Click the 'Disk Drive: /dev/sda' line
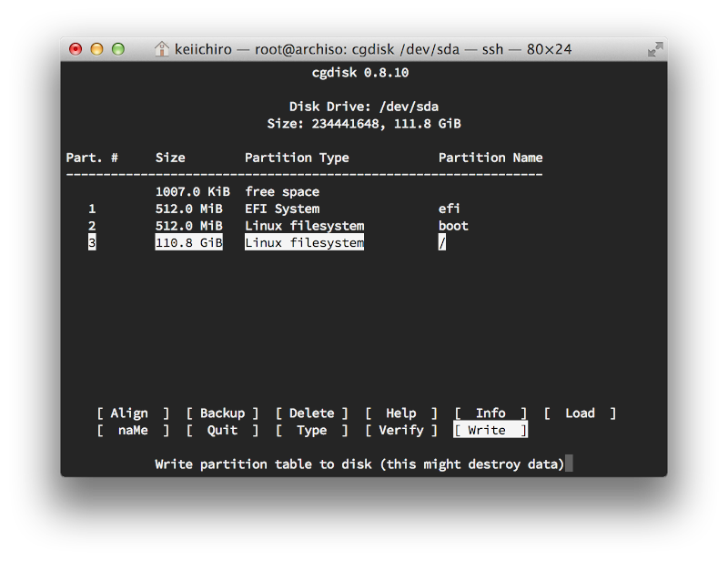This screenshot has height=561, width=728. pos(364,107)
